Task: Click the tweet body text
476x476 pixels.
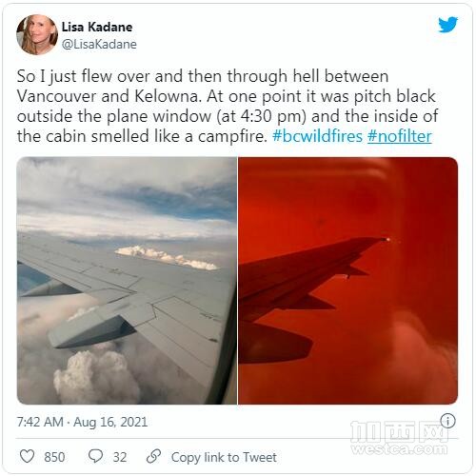Action: [x=228, y=107]
